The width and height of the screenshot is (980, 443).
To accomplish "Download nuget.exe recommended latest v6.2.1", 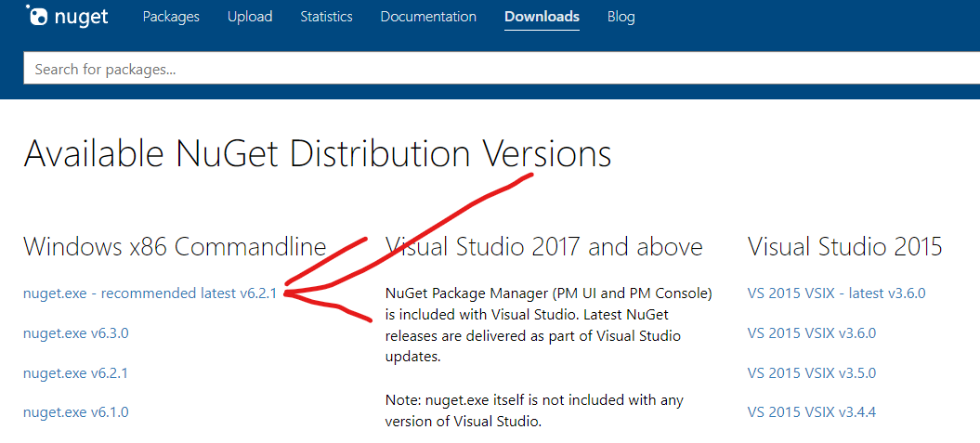I will pos(150,293).
